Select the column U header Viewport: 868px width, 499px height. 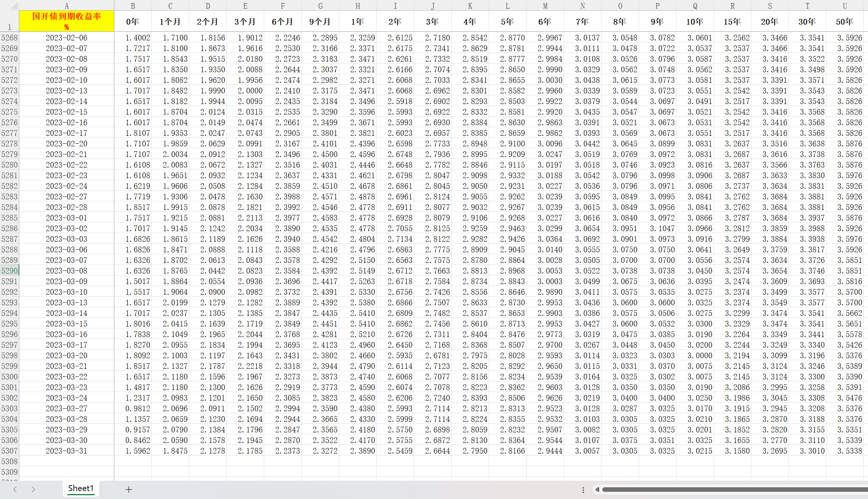click(845, 5)
